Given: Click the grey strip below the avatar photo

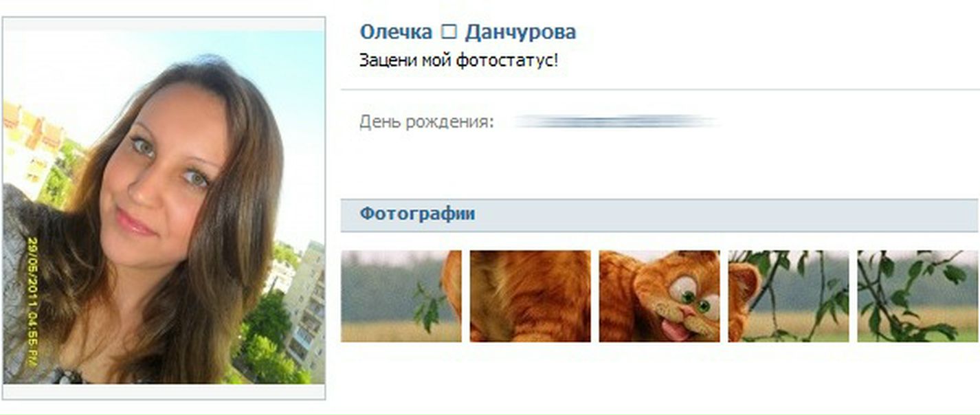Looking at the screenshot, I should 164,392.
